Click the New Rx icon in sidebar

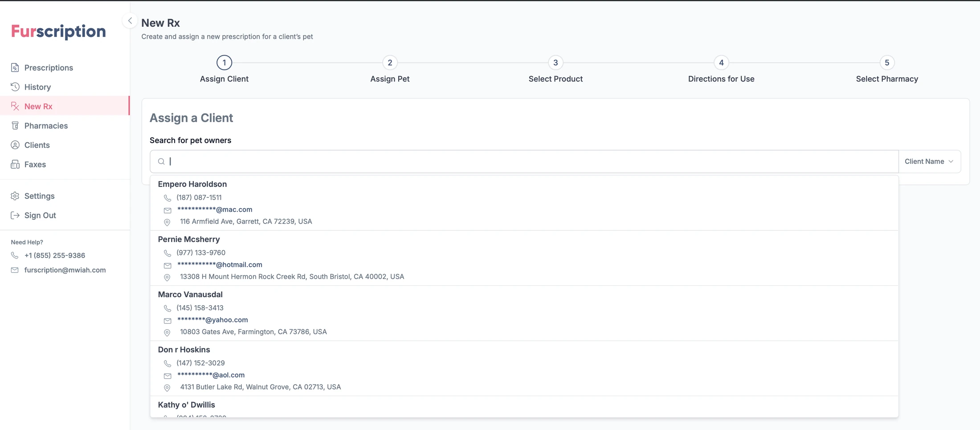[15, 106]
